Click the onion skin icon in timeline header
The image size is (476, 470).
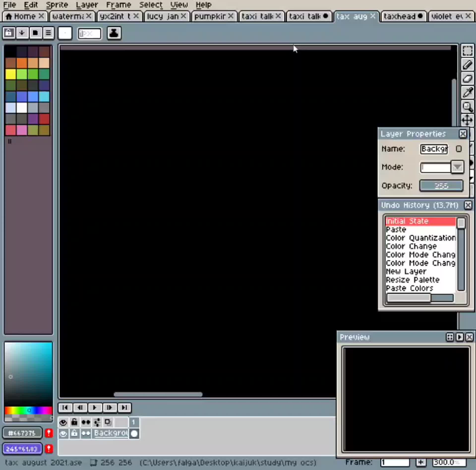108,422
